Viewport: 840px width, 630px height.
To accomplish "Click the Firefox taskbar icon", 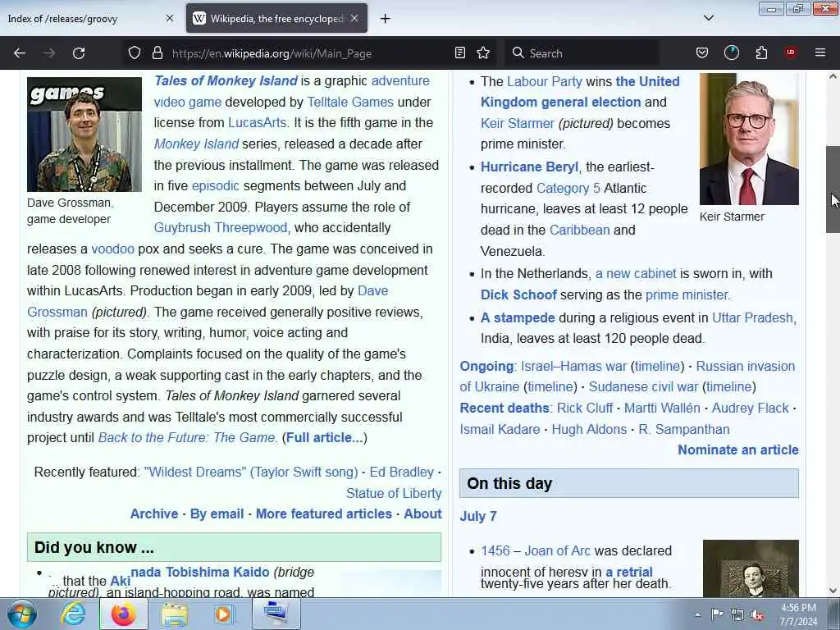I will [x=124, y=614].
